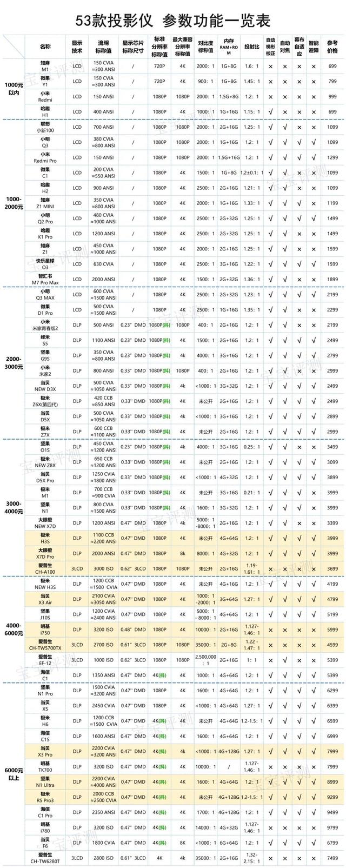Click the product name 爱普生 EF-12
Screen dimensions: 346x868
[x=45, y=660]
